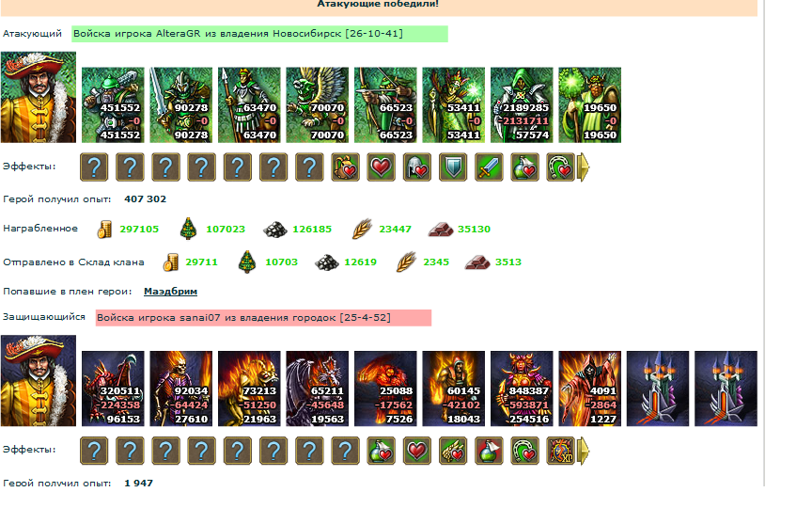Viewport: 812px width, 508px height.
Task: Click the winged griffin unit with 70070
Action: [x=317, y=104]
